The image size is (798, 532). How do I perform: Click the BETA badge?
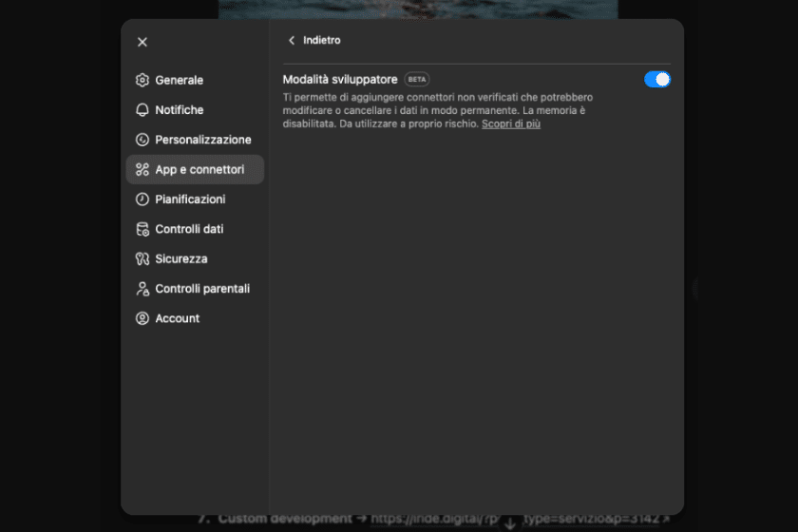coord(417,80)
